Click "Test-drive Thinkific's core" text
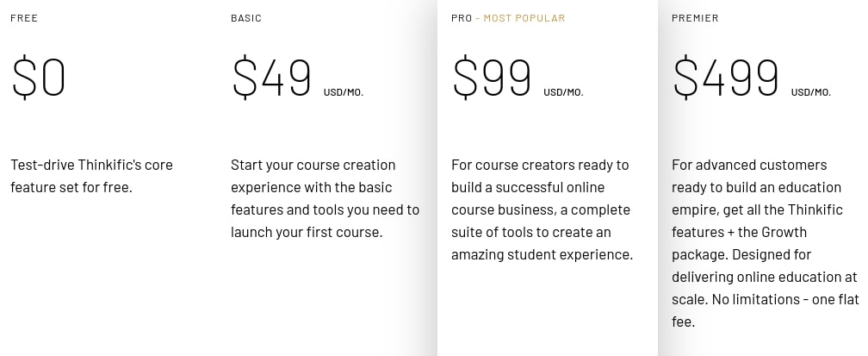The width and height of the screenshot is (868, 356). 91,165
